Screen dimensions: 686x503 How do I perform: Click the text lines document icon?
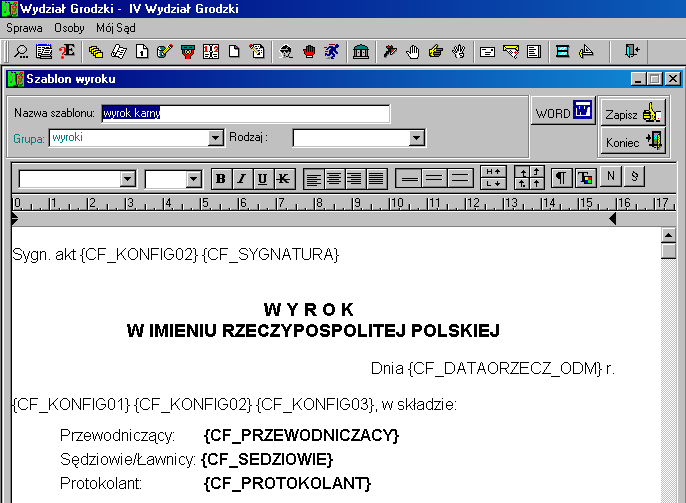click(534, 52)
